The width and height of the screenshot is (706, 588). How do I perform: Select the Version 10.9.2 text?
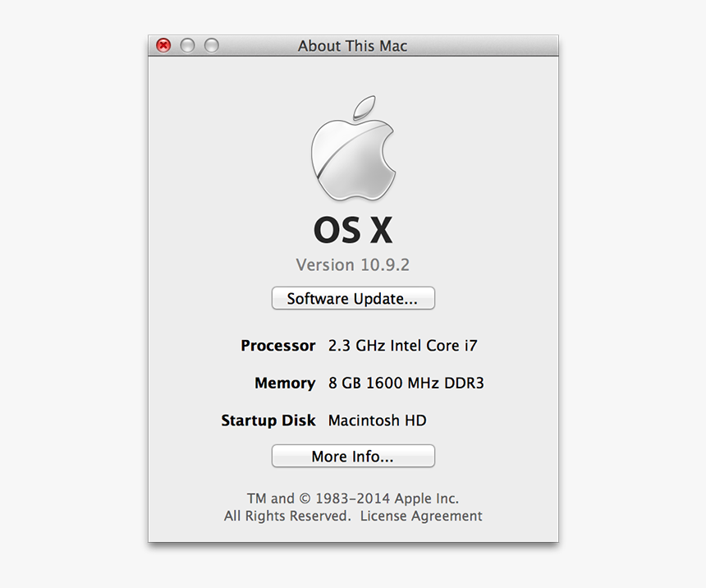(x=353, y=264)
